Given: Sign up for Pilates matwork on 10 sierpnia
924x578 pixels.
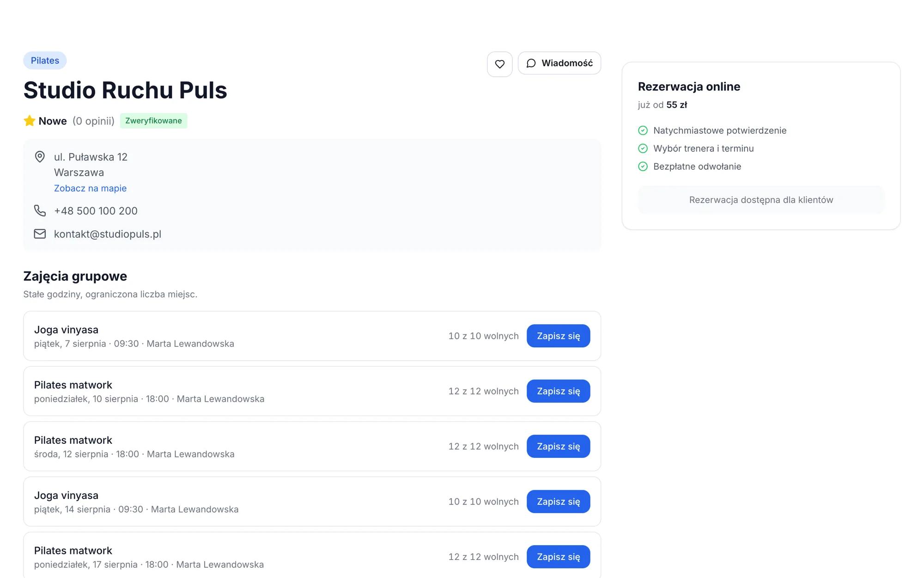Looking at the screenshot, I should (x=558, y=391).
